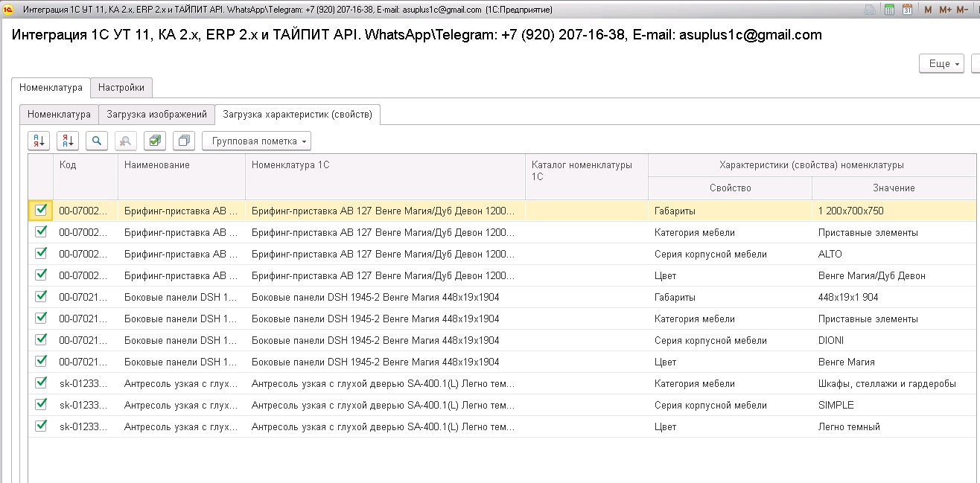This screenshot has width=980, height=483.
Task: Open the calendar icon in the title bar
Action: 908,10
